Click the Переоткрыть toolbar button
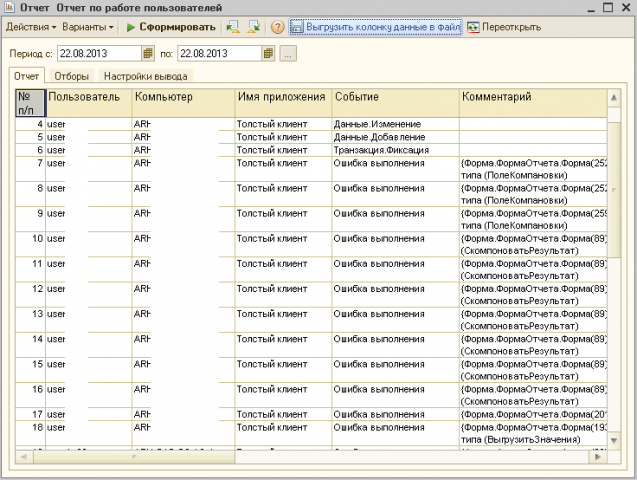 (x=503, y=27)
